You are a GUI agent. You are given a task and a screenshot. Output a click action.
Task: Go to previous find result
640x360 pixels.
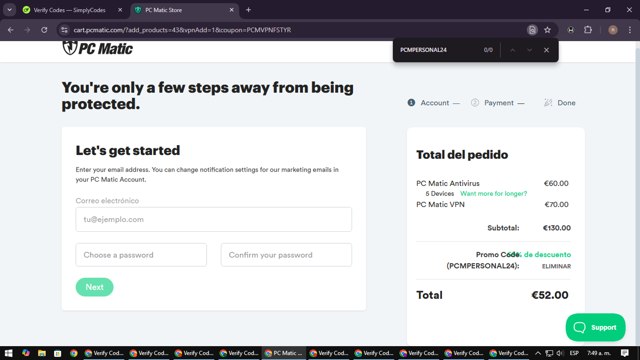pyautogui.click(x=512, y=50)
